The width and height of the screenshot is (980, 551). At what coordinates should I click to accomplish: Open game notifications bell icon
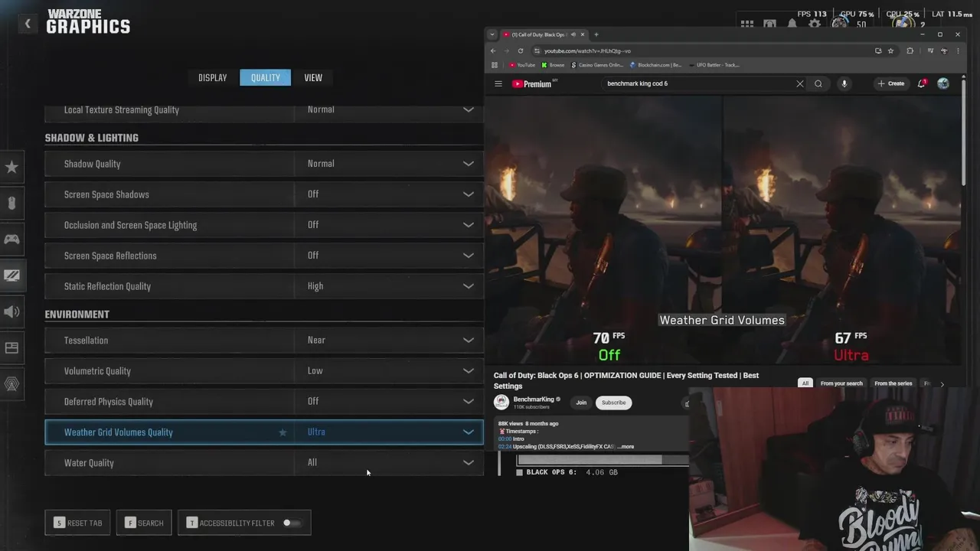792,24
